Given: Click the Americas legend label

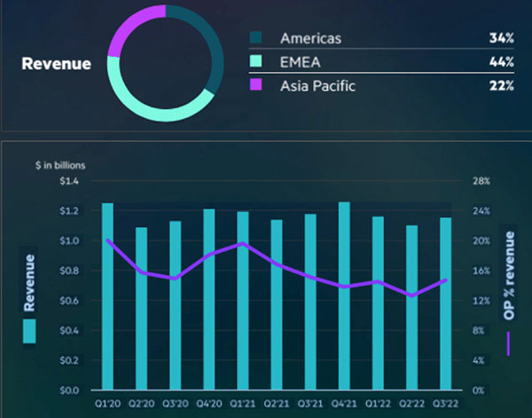Looking at the screenshot, I should [x=309, y=38].
